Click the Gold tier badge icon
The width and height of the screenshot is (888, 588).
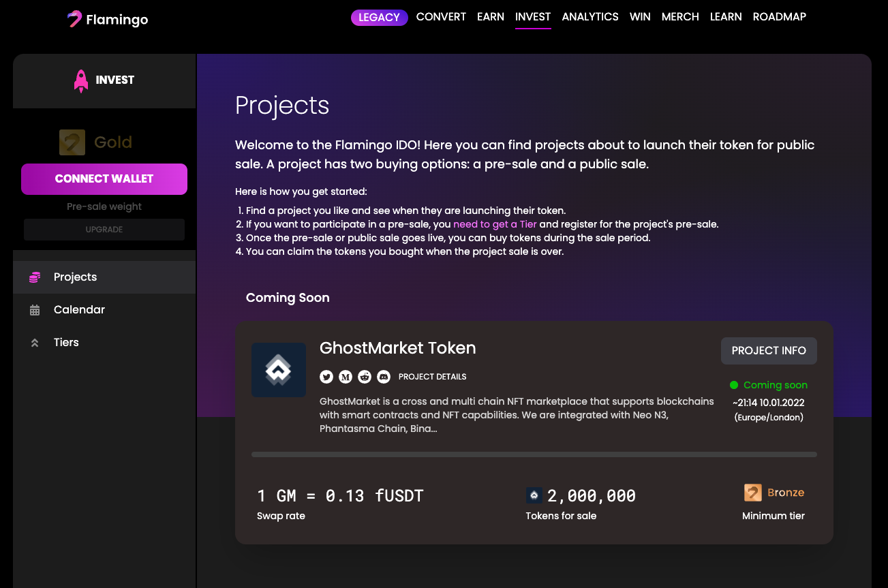[72, 142]
